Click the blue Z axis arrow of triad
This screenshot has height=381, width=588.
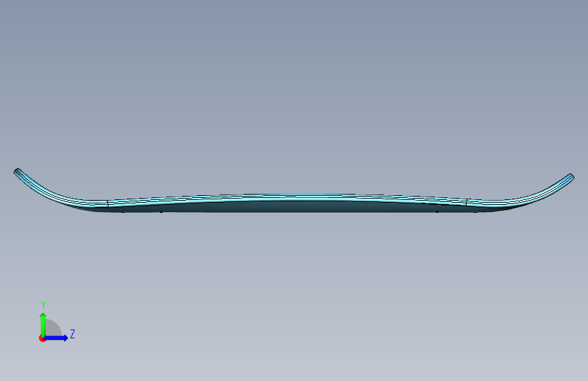[x=56, y=338]
